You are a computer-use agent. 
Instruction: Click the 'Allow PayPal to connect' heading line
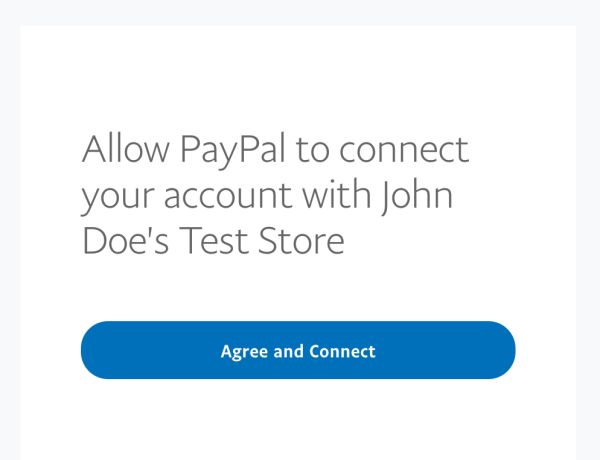coord(276,150)
